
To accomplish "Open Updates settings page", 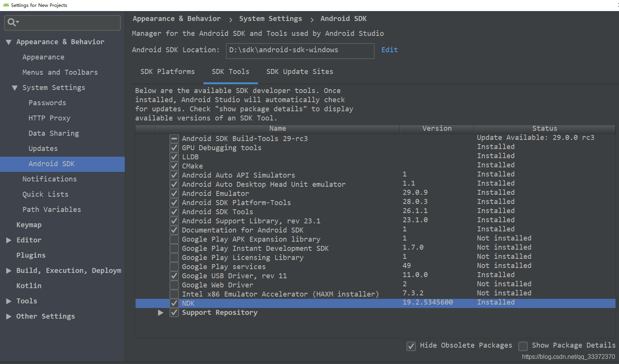I will (43, 149).
